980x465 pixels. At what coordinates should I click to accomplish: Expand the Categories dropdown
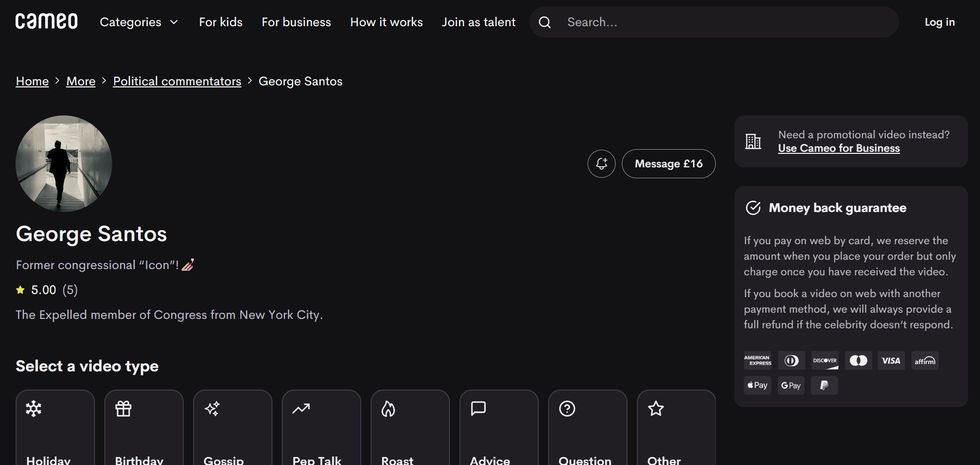[x=139, y=22]
